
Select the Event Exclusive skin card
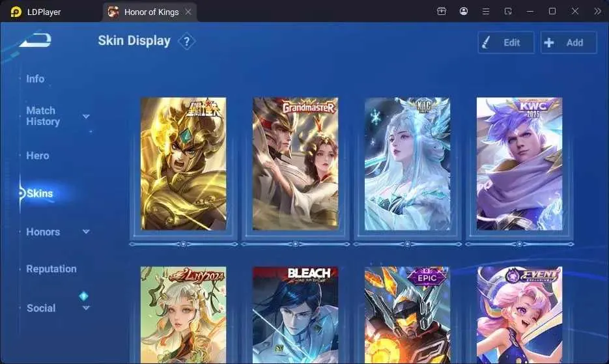(519, 315)
